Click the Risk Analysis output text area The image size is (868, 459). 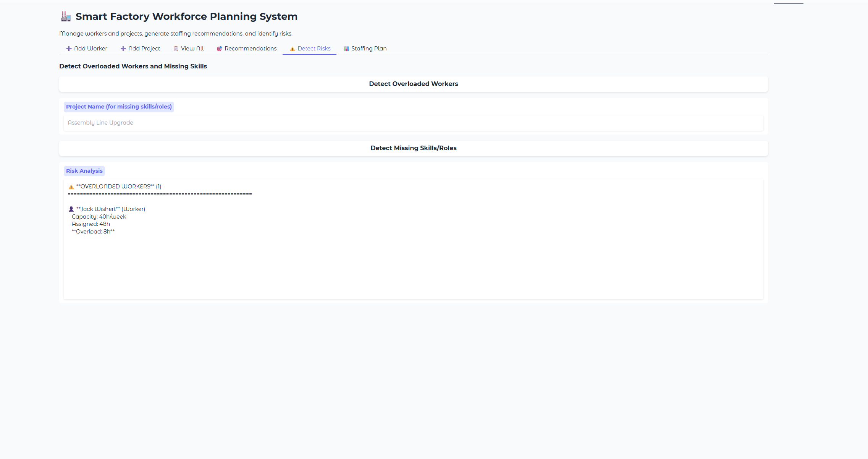point(414,239)
